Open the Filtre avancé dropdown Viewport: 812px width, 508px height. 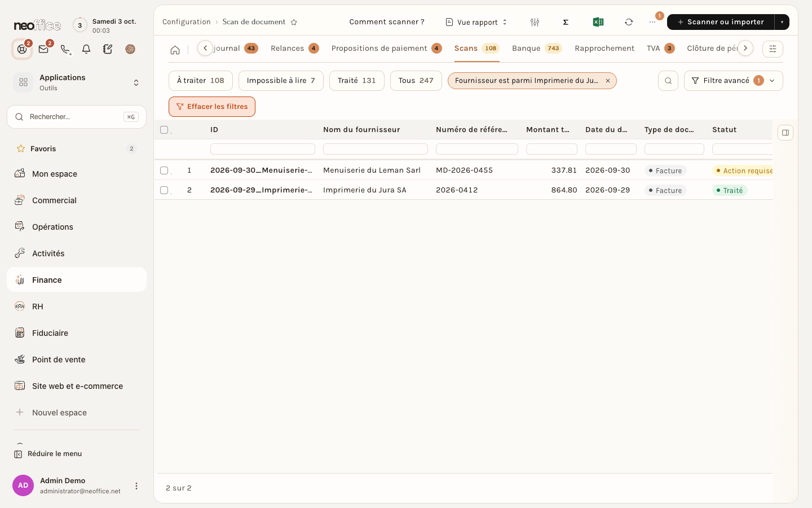[x=733, y=81]
